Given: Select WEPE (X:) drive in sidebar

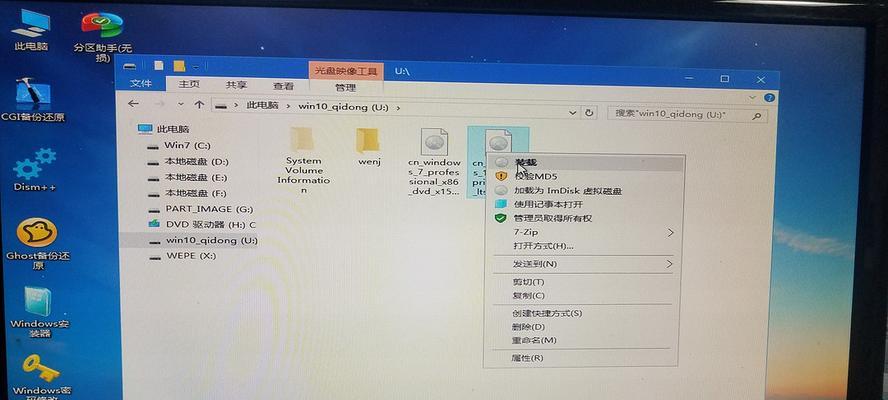Looking at the screenshot, I should (182, 256).
